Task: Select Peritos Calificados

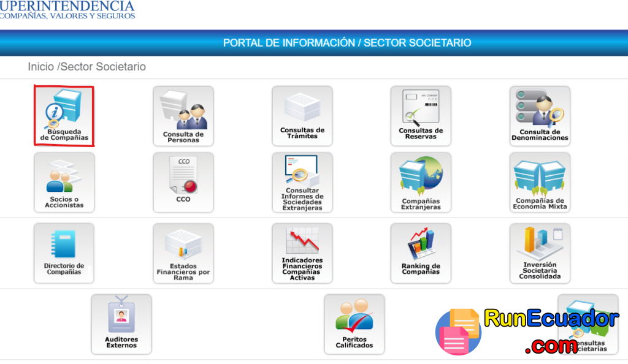Action: pyautogui.click(x=354, y=324)
